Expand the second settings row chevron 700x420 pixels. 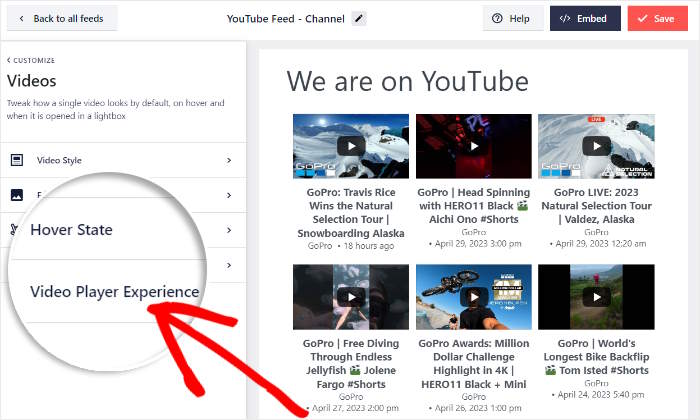229,195
